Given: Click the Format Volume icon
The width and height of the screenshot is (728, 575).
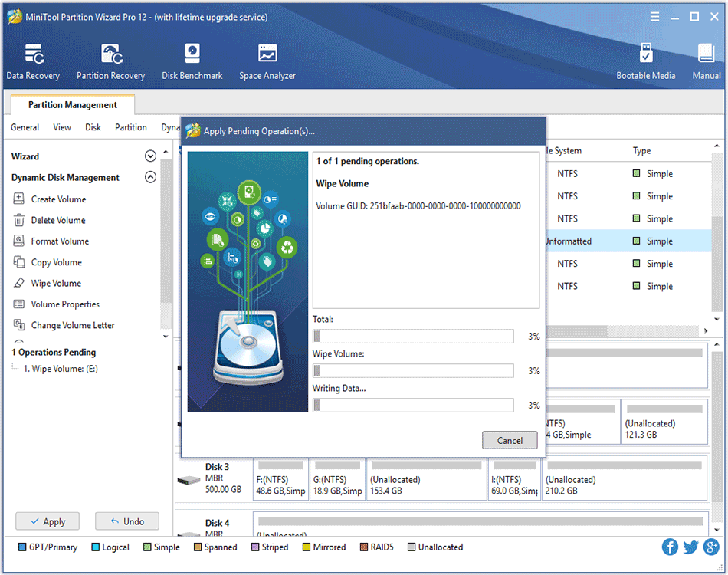Looking at the screenshot, I should [x=18, y=241].
